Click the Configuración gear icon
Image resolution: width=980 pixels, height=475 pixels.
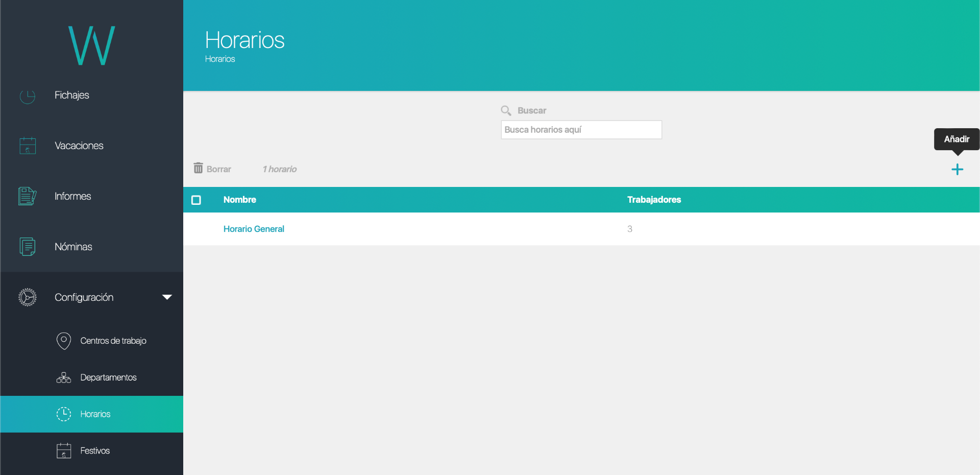click(28, 297)
